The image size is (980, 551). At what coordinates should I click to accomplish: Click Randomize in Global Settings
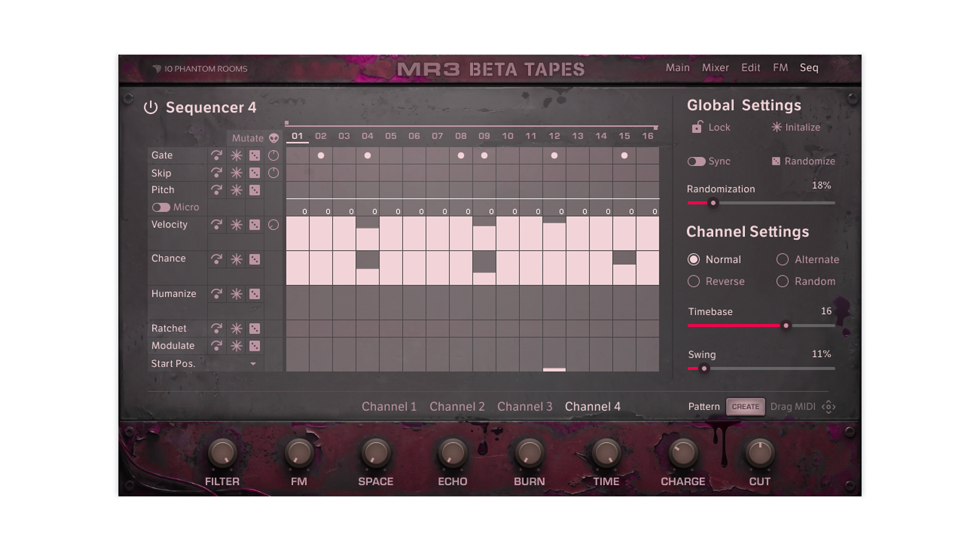(x=803, y=161)
